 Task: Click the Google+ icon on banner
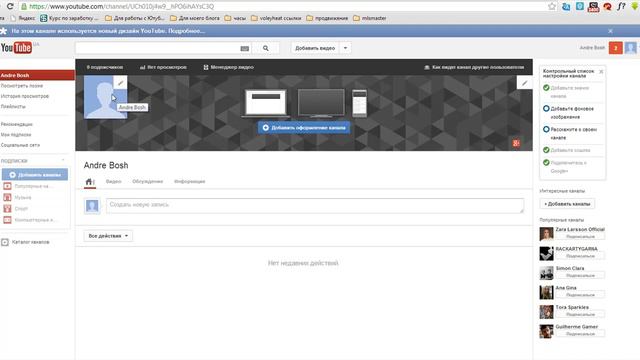coord(516,143)
